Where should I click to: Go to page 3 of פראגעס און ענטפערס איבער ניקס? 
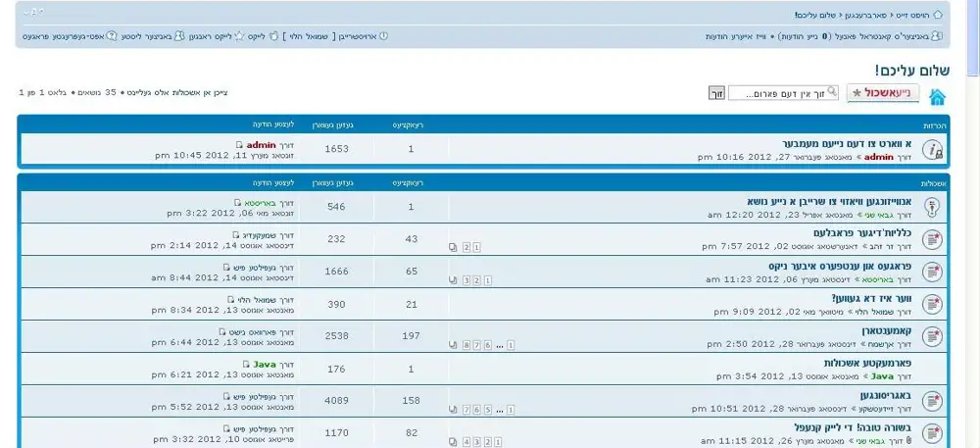[466, 280]
